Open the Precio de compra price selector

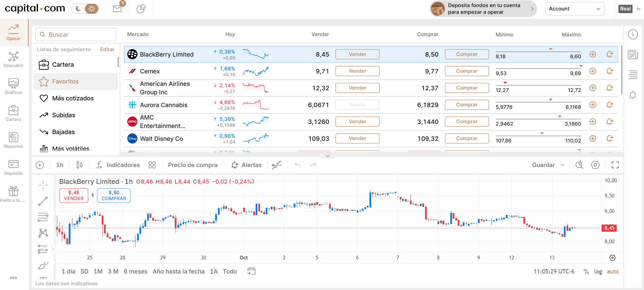(193, 165)
